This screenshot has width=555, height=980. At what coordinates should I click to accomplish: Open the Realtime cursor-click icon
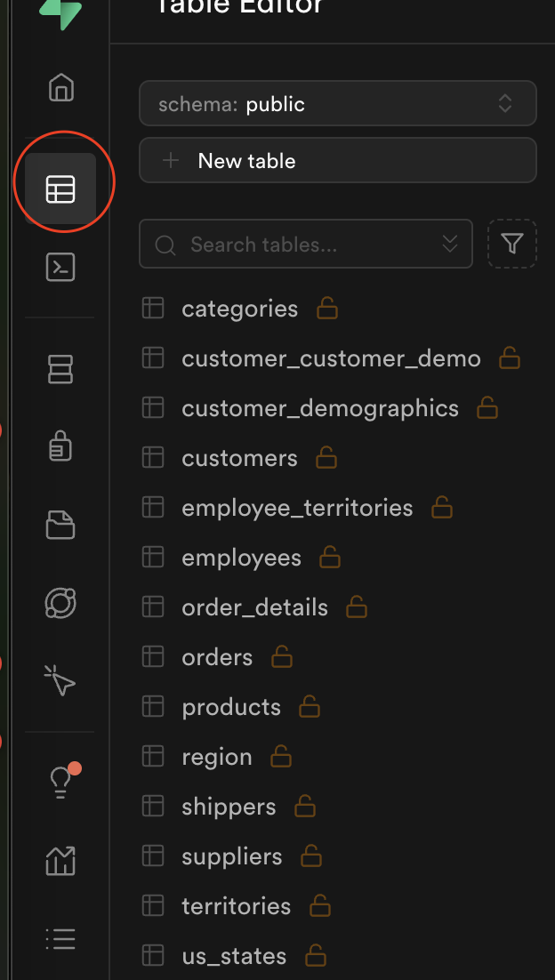[60, 682]
